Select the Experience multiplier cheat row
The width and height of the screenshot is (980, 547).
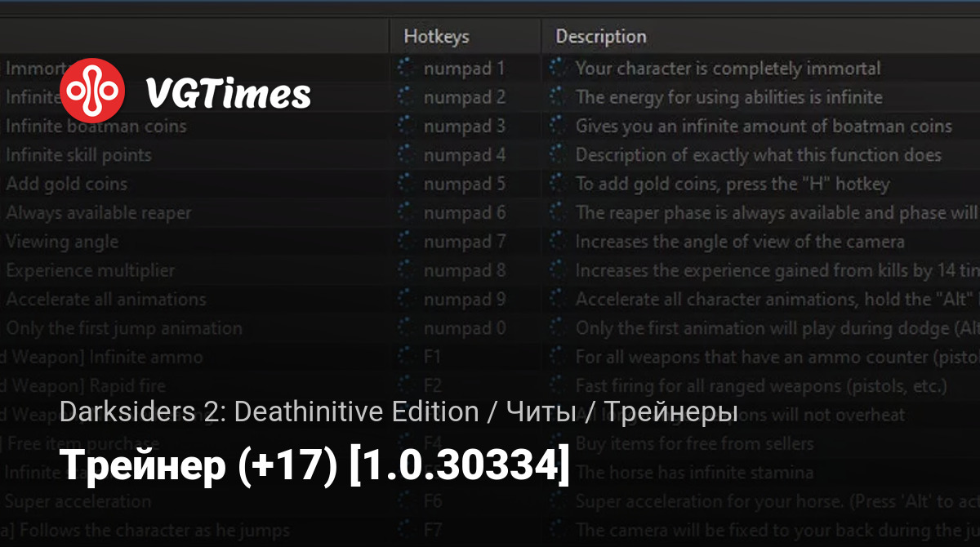pos(91,270)
